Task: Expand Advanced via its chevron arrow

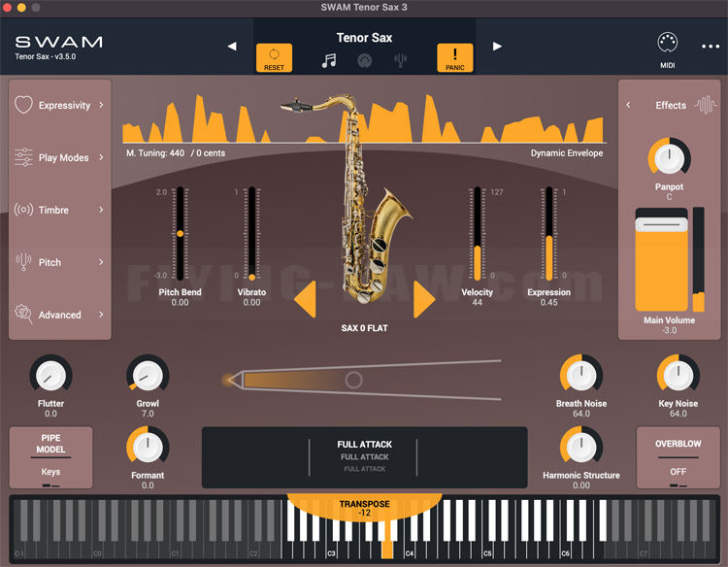Action: [101, 315]
